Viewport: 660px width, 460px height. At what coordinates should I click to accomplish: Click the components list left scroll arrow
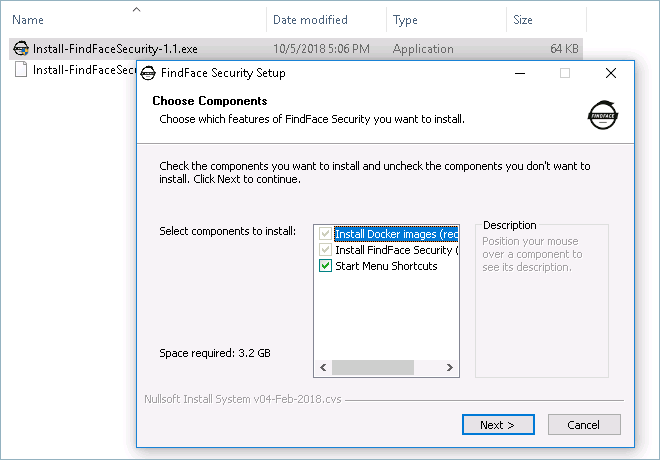click(x=323, y=367)
